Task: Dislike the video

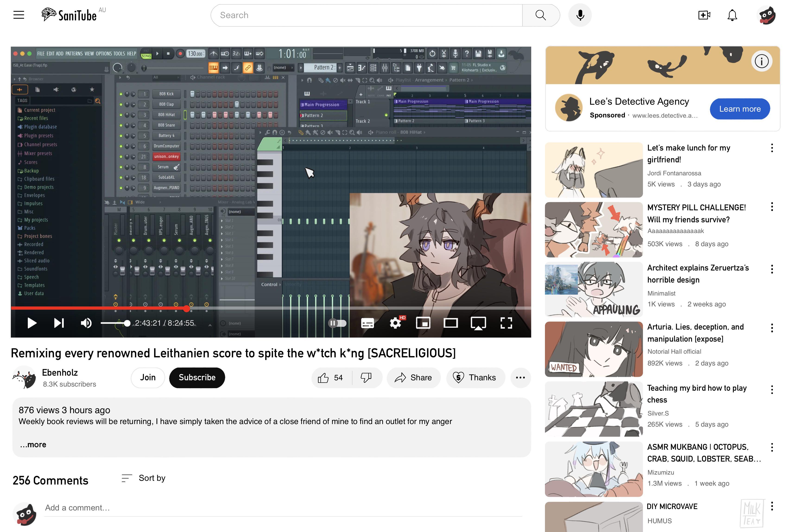Action: pos(367,378)
